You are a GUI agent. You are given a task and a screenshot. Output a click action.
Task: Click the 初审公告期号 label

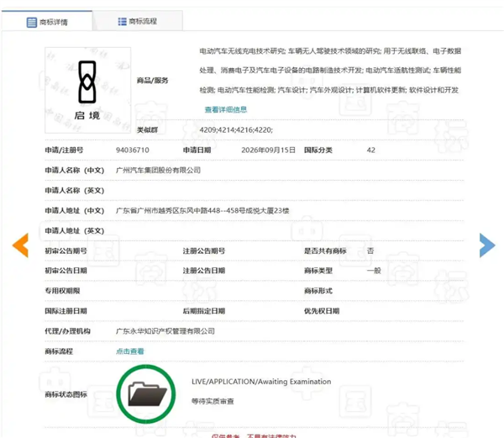point(66,251)
